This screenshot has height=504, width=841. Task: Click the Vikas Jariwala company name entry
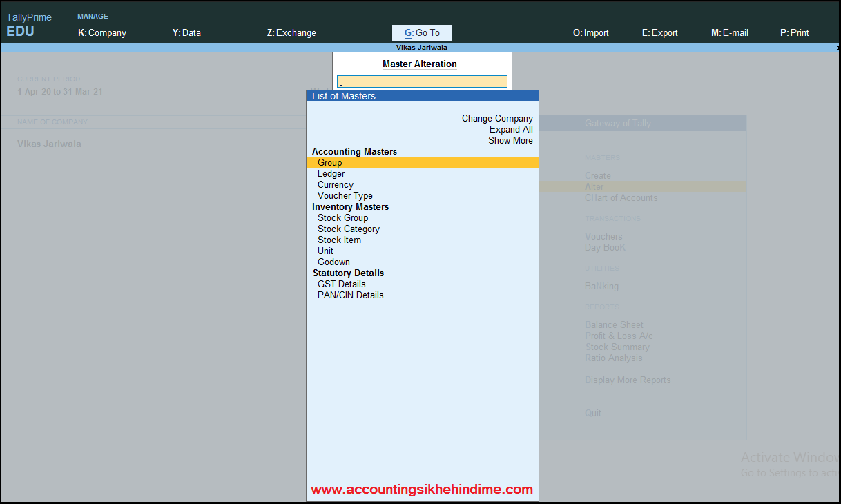(49, 144)
